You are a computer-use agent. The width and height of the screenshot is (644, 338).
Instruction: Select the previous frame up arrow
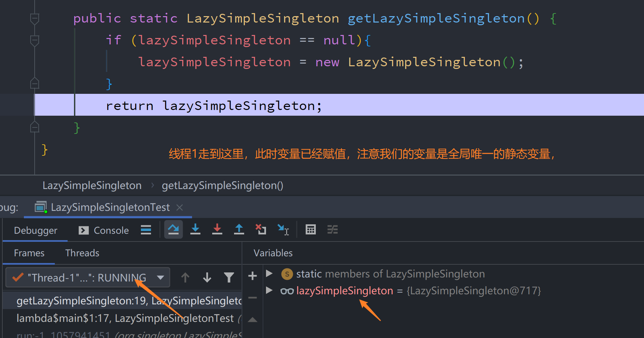coord(185,277)
